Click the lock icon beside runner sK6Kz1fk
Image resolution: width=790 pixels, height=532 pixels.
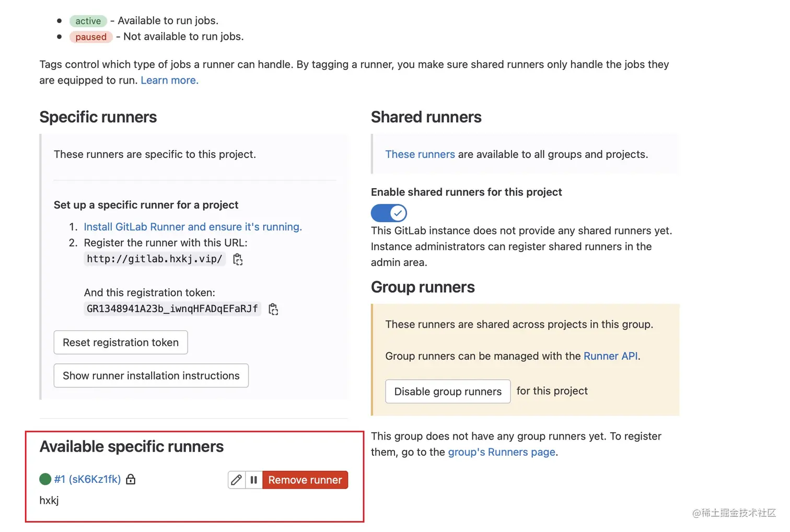click(x=131, y=479)
